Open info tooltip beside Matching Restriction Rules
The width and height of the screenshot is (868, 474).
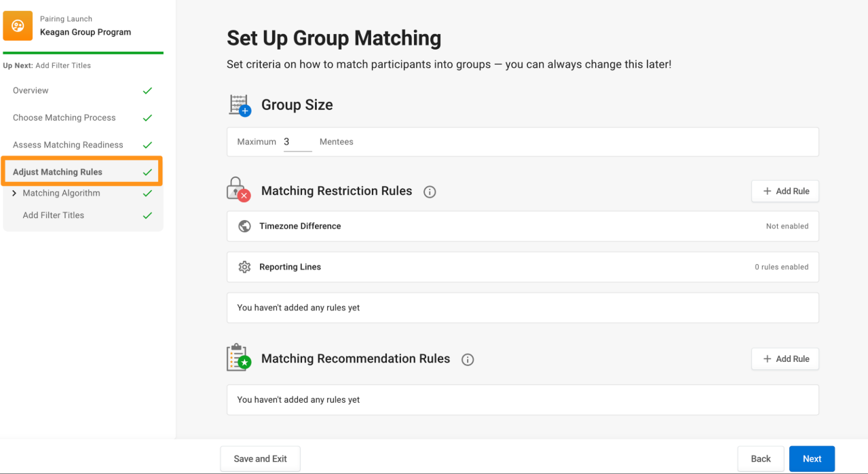tap(430, 192)
